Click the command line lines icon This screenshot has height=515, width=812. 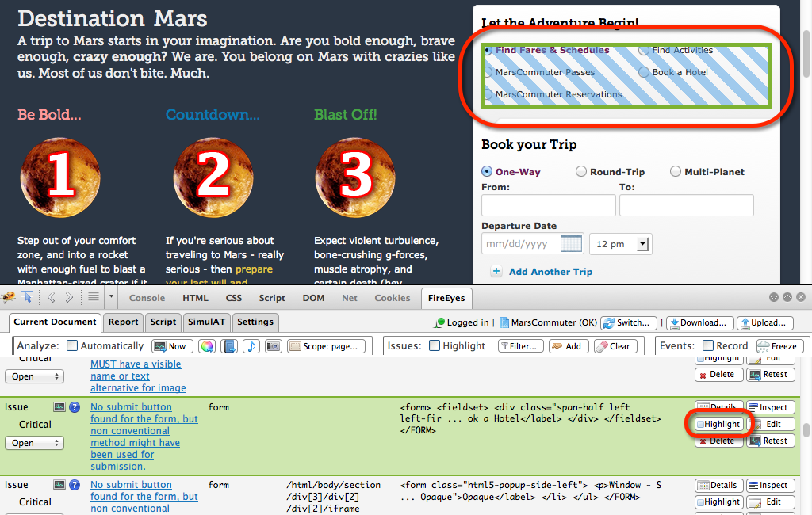click(x=94, y=296)
